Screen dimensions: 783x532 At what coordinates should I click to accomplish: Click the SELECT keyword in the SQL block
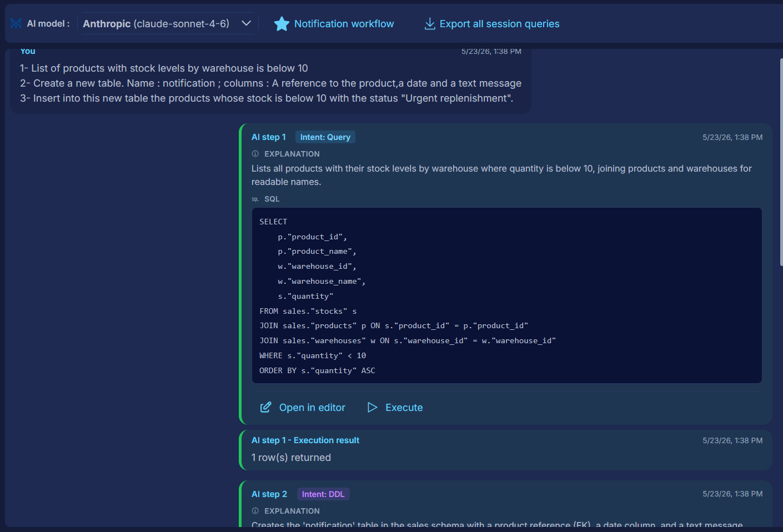coord(273,222)
